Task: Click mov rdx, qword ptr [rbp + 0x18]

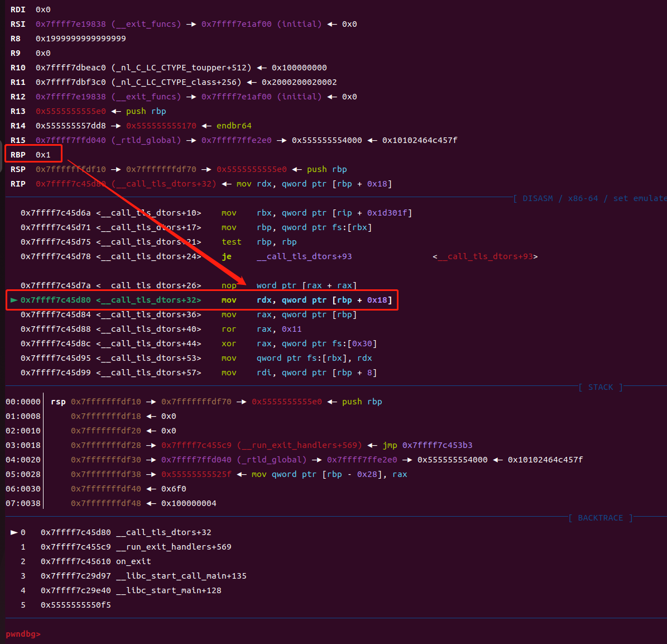Action: pos(306,300)
